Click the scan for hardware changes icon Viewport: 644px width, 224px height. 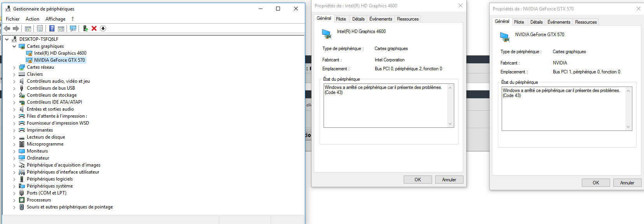[x=73, y=28]
